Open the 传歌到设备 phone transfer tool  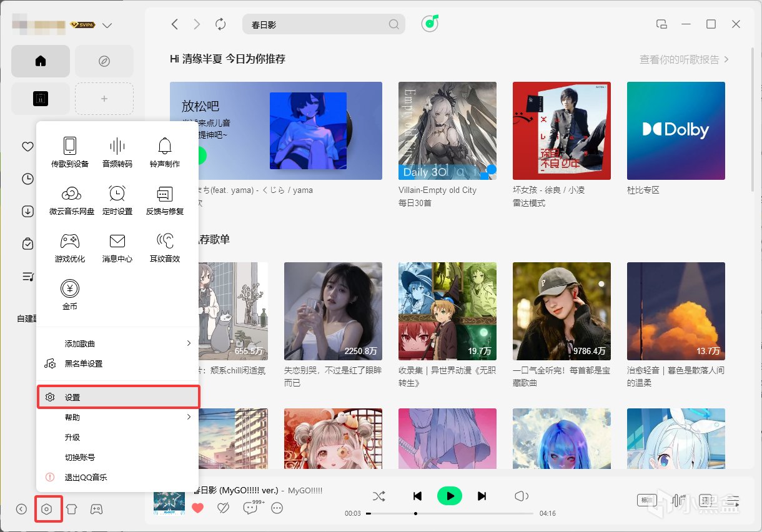70,152
